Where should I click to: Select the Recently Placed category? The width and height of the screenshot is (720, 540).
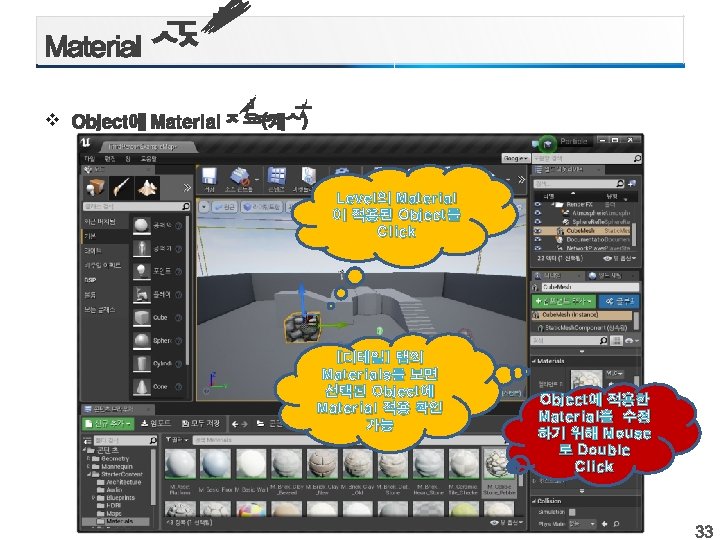coord(105,222)
